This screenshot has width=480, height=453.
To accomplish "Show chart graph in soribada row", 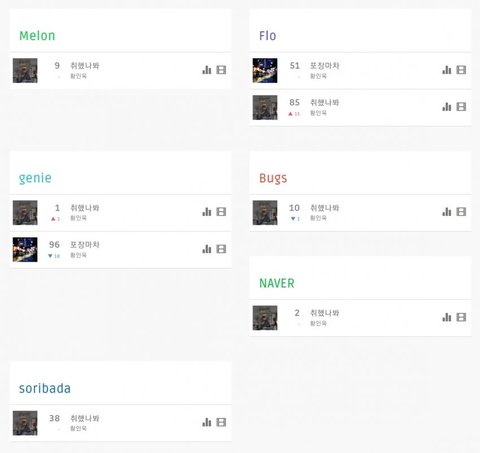I will 207,422.
